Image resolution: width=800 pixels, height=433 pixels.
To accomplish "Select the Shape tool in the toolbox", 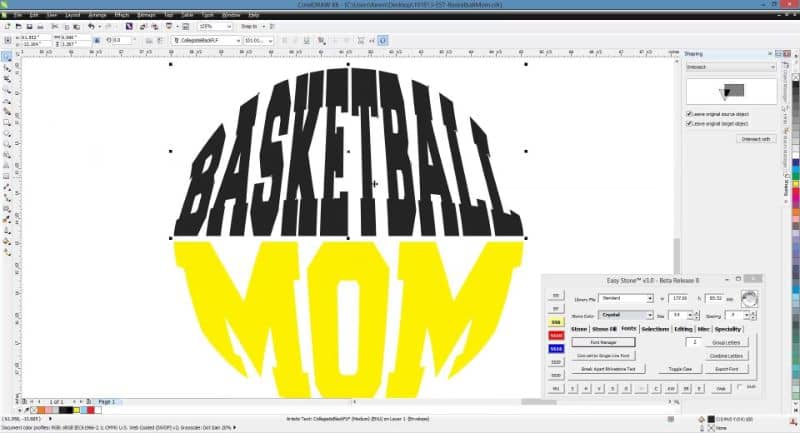I will pos(7,68).
